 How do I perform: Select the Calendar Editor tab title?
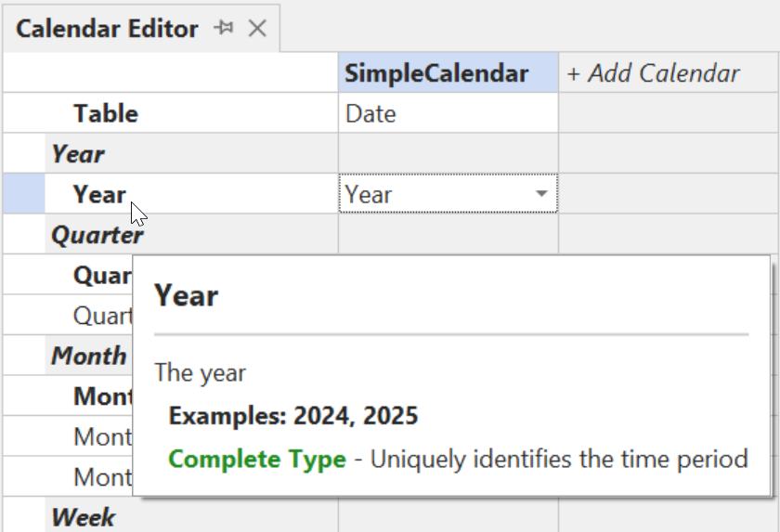[107, 29]
